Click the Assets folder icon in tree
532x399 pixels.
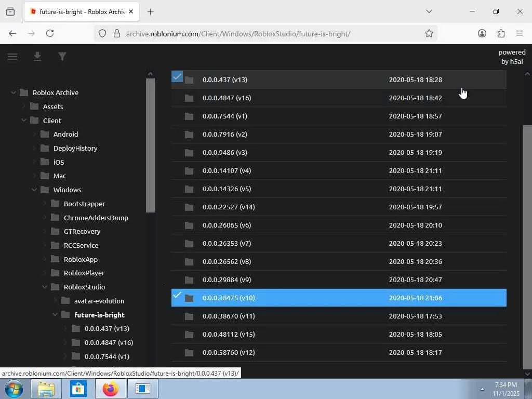click(x=34, y=107)
